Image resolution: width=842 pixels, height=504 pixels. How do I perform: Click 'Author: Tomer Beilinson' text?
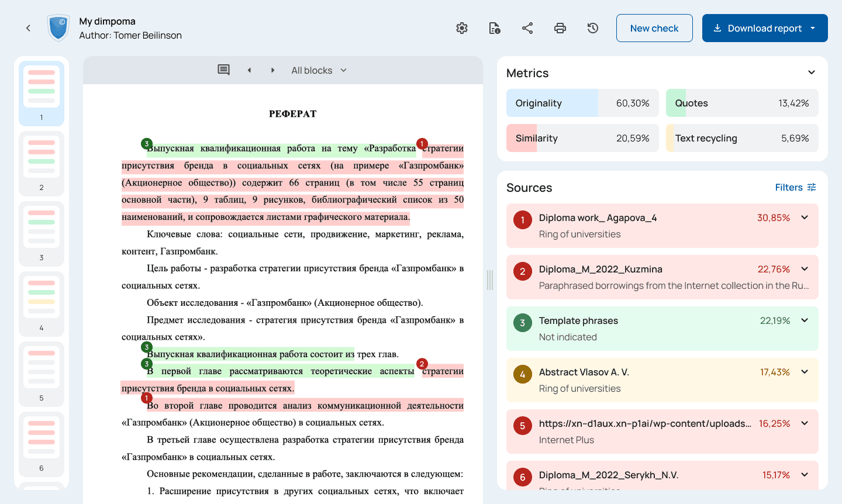point(130,35)
